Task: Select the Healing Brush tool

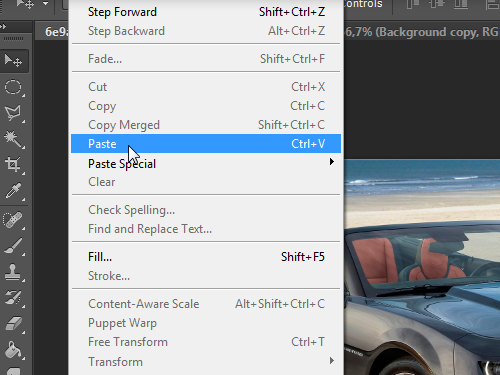Action: pyautogui.click(x=13, y=220)
